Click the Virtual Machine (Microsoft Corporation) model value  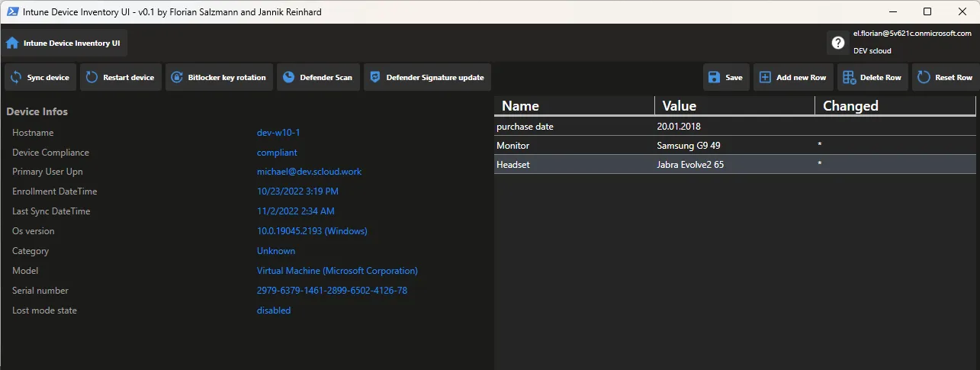[x=337, y=271]
